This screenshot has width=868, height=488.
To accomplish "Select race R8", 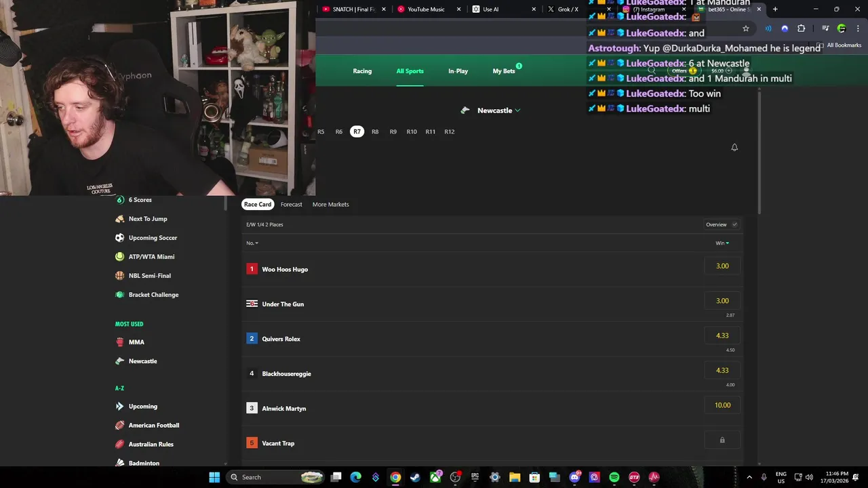I will [375, 132].
